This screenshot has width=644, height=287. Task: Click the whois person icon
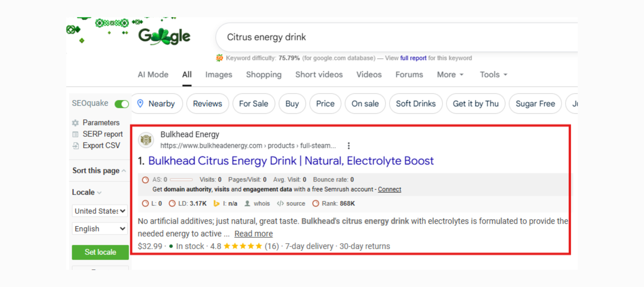point(247,204)
